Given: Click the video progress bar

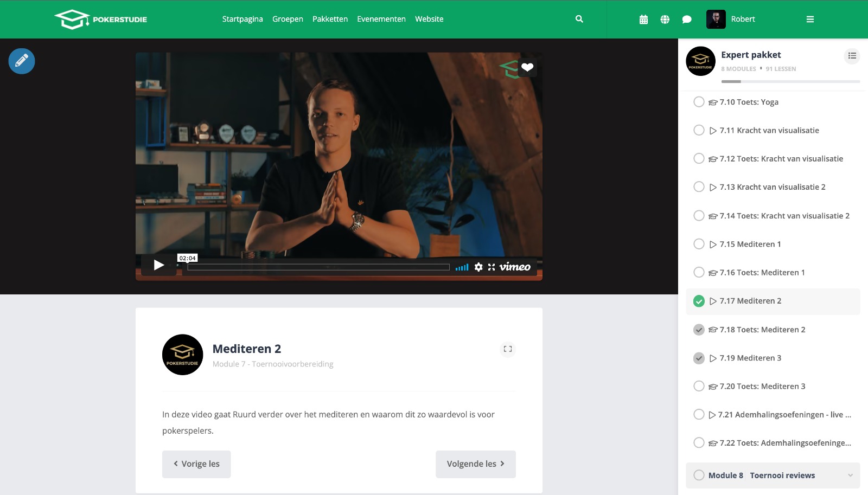Looking at the screenshot, I should (318, 267).
